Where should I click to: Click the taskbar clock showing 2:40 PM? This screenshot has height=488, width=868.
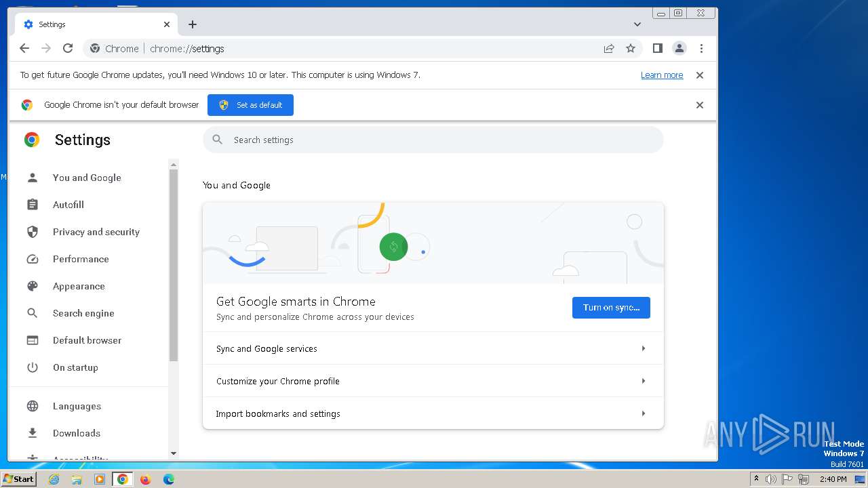(x=833, y=479)
